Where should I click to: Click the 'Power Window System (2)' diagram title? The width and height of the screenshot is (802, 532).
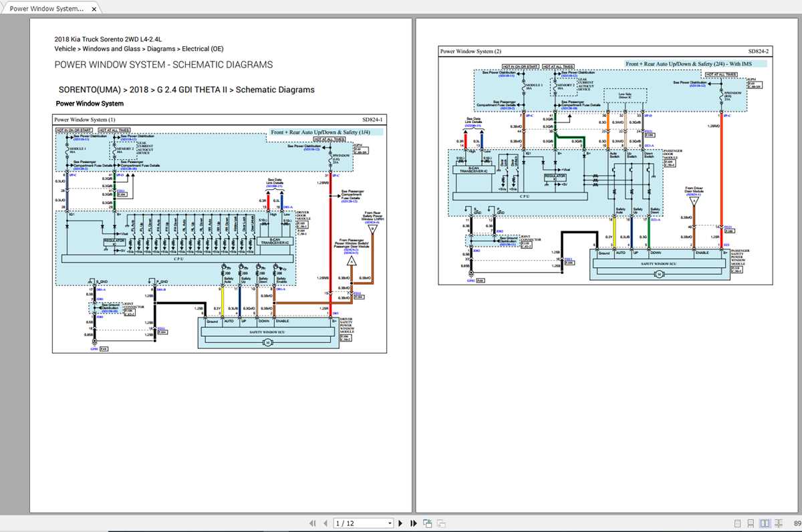471,51
